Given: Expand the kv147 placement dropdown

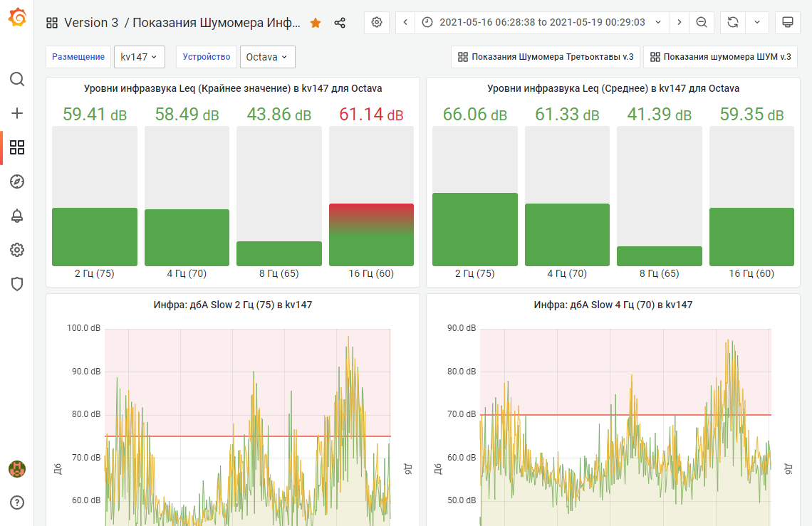Looking at the screenshot, I should [x=139, y=57].
